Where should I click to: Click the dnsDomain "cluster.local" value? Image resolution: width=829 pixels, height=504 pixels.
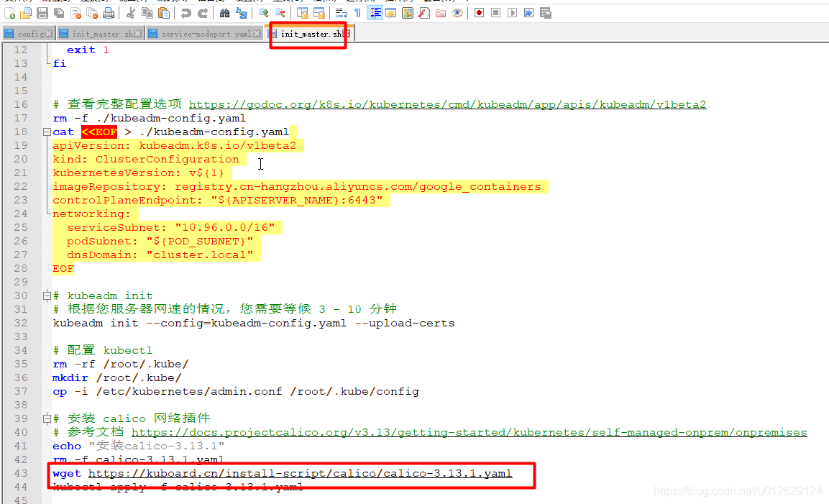click(200, 255)
